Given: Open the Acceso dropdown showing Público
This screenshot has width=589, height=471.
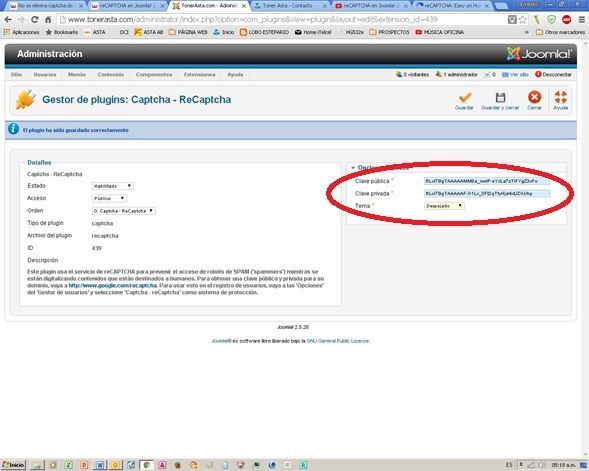Looking at the screenshot, I should [109, 198].
